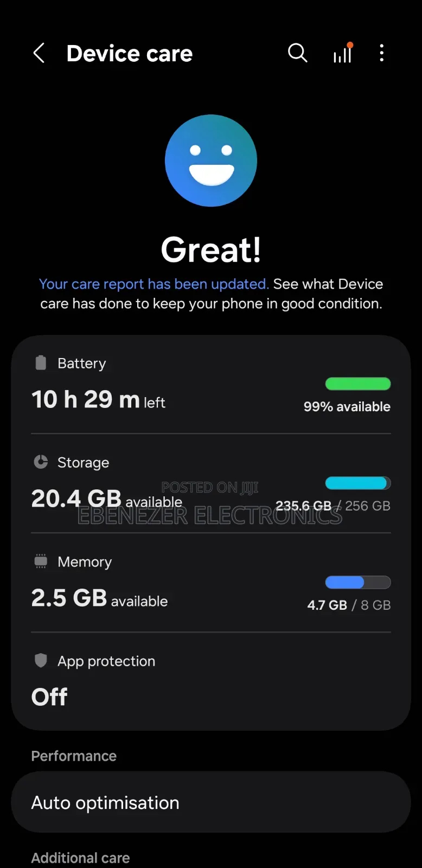The width and height of the screenshot is (422, 868).
Task: Tap the smiley face status icon
Action: [x=211, y=161]
